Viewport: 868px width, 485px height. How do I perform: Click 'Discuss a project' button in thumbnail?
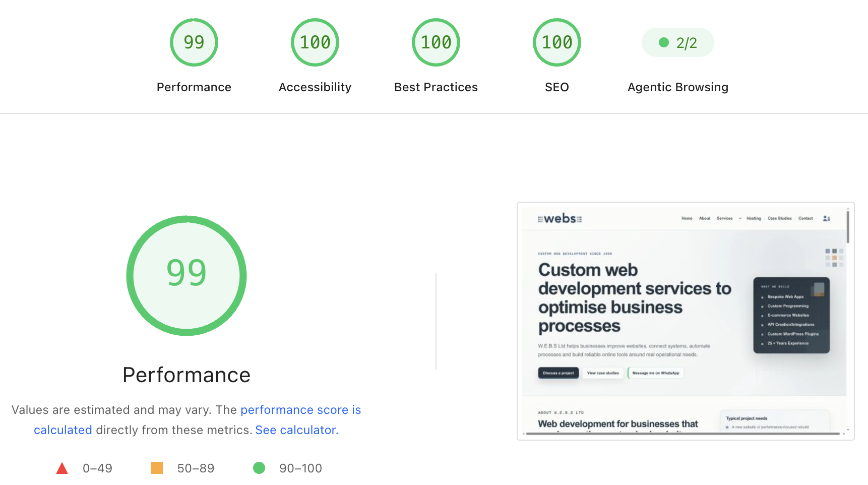click(x=559, y=373)
